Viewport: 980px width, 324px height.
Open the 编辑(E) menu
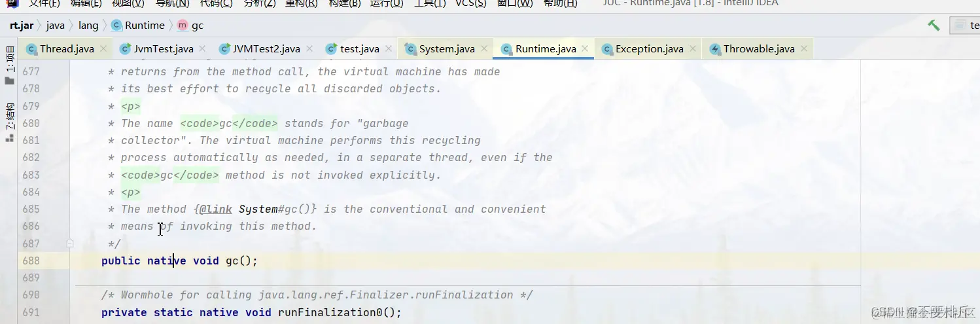pos(86,3)
